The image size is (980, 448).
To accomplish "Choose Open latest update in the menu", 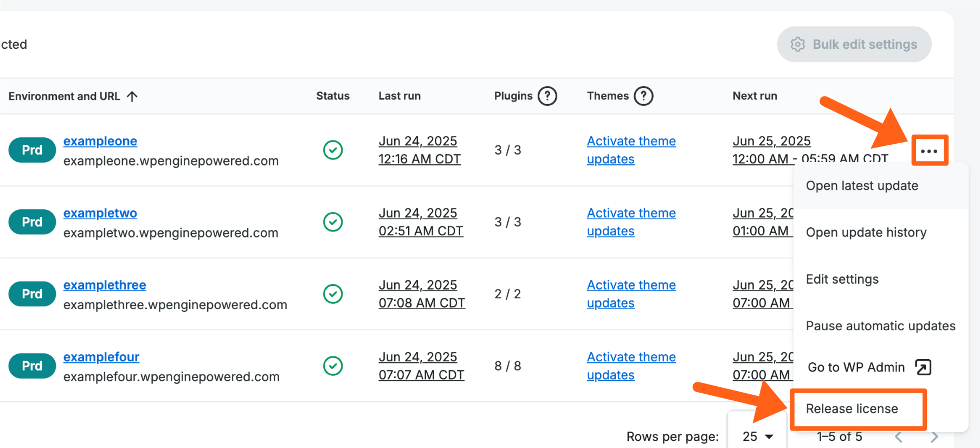I will pyautogui.click(x=862, y=185).
